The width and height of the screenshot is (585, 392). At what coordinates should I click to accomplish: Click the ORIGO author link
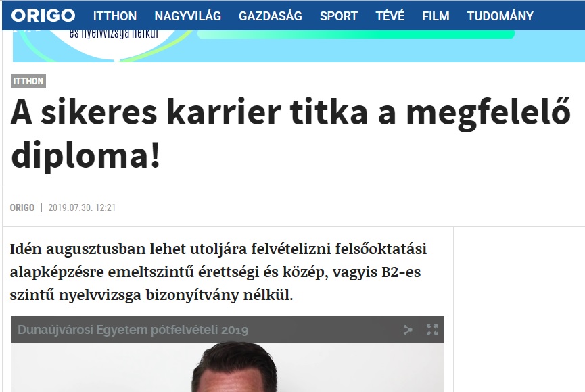(22, 207)
